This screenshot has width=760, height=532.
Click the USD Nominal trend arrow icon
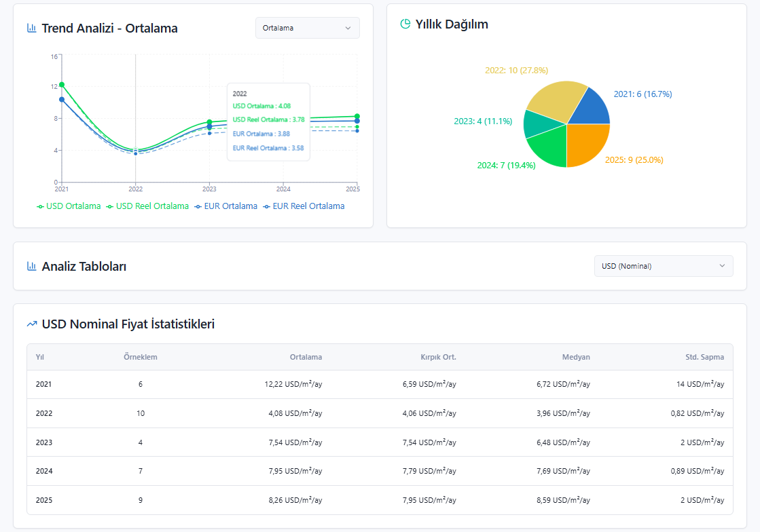point(31,324)
